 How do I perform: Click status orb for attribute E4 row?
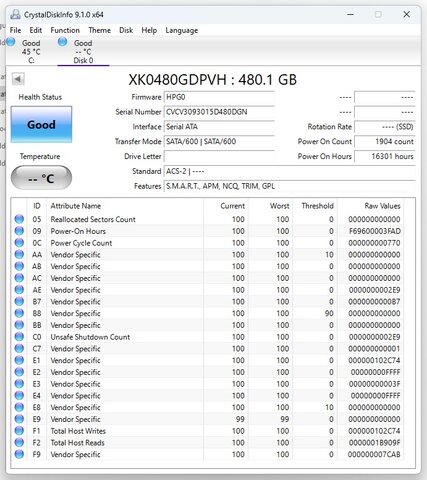tap(19, 395)
